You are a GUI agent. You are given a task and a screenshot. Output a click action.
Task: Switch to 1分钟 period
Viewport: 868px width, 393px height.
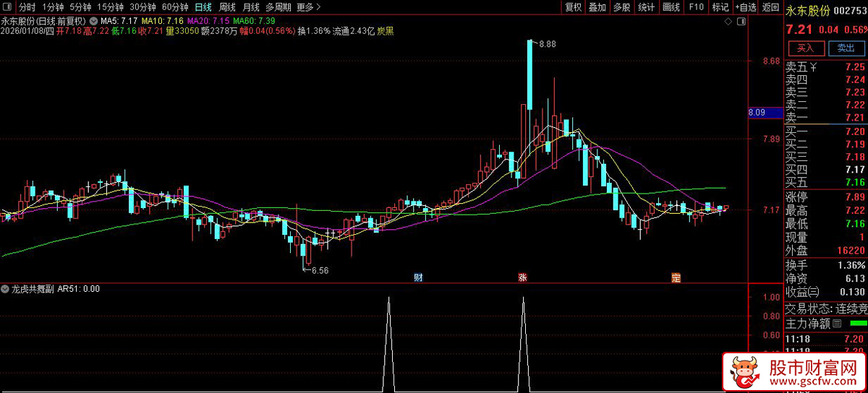coord(53,7)
